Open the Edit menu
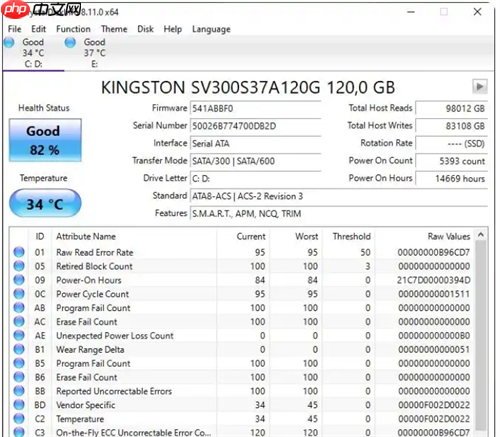Viewport: 500px width, 437px height. pyautogui.click(x=39, y=29)
